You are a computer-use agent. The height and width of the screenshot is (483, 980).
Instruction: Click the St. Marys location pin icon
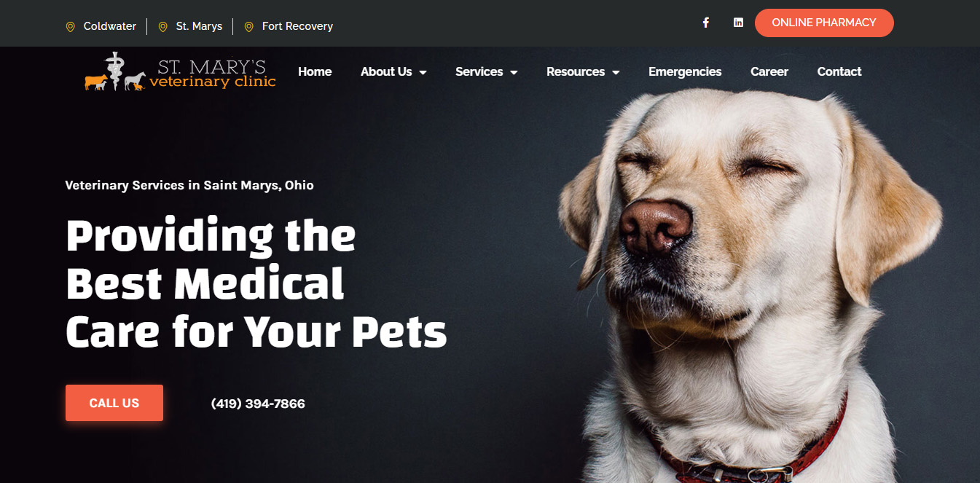pyautogui.click(x=163, y=27)
